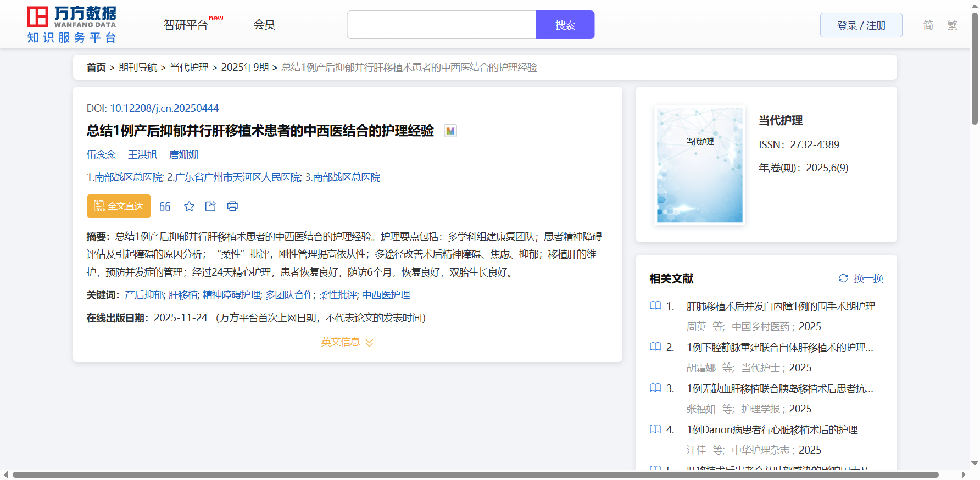Switch to Traditional Chinese (繁)
Image resolution: width=980 pixels, height=480 pixels.
pyautogui.click(x=953, y=25)
